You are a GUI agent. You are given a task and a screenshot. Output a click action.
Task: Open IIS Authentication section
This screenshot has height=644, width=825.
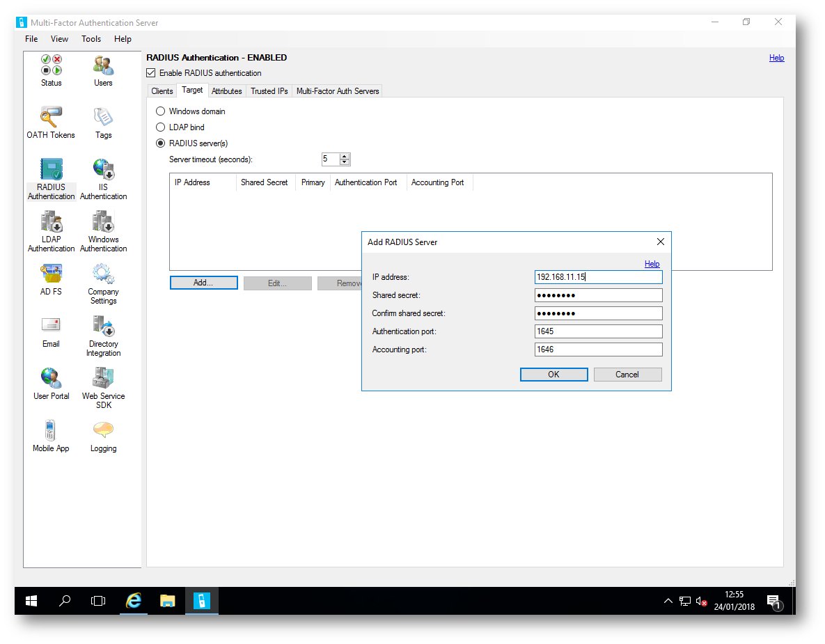[x=103, y=179]
